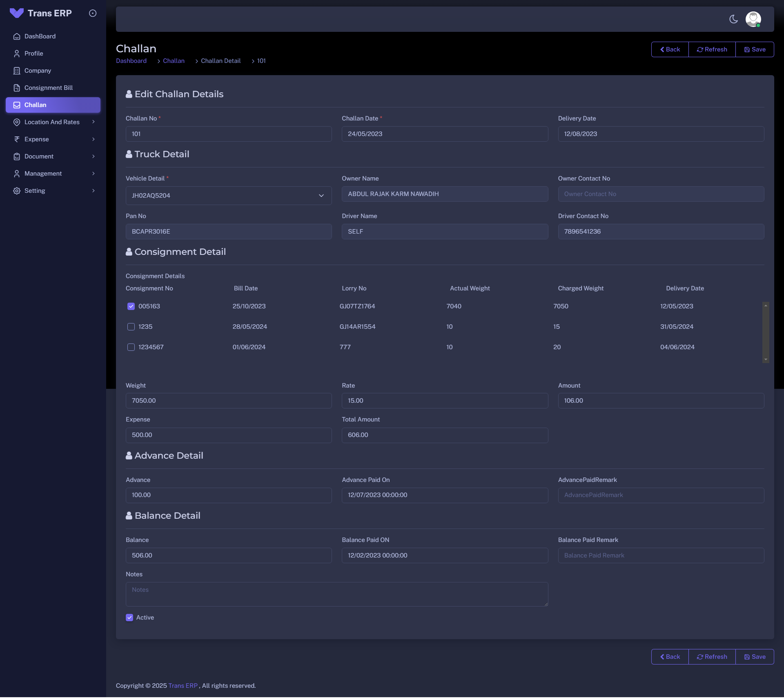The height and width of the screenshot is (698, 784).
Task: Click the DashBoard home icon
Action: coord(17,36)
